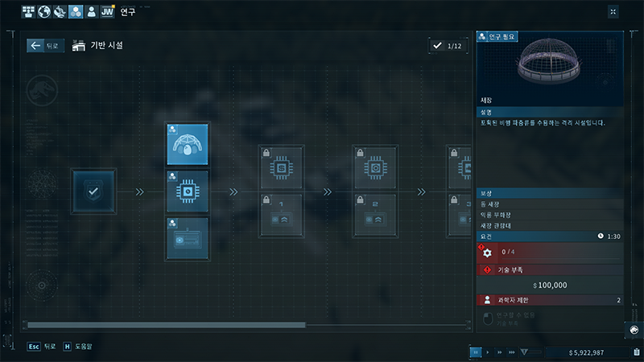Viewport: 644px width, 362px height.
Task: Click the 연구 필요 research required label
Action: coord(497,37)
